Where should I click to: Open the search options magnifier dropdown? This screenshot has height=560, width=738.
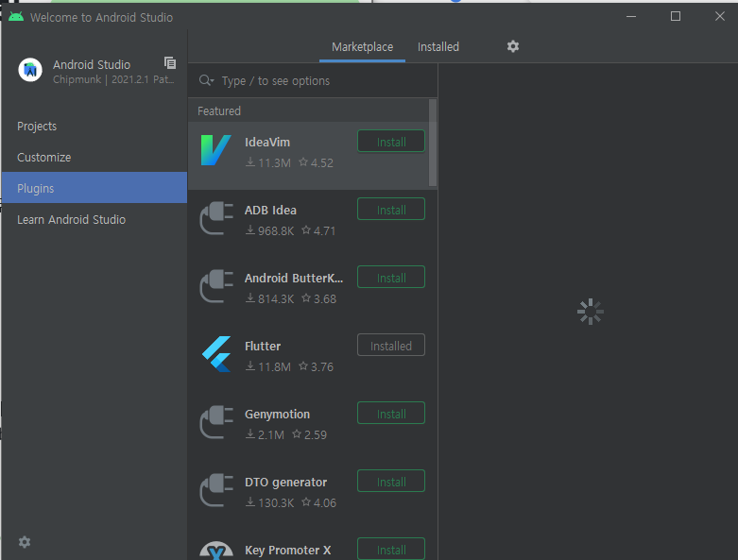pyautogui.click(x=207, y=80)
